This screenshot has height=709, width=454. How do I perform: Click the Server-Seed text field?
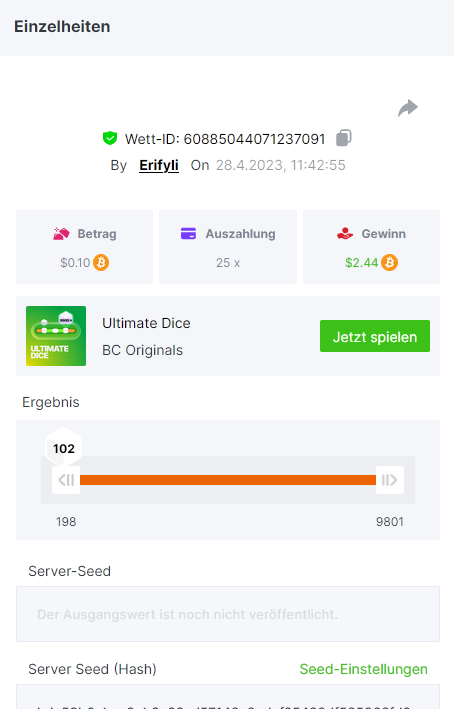click(228, 614)
